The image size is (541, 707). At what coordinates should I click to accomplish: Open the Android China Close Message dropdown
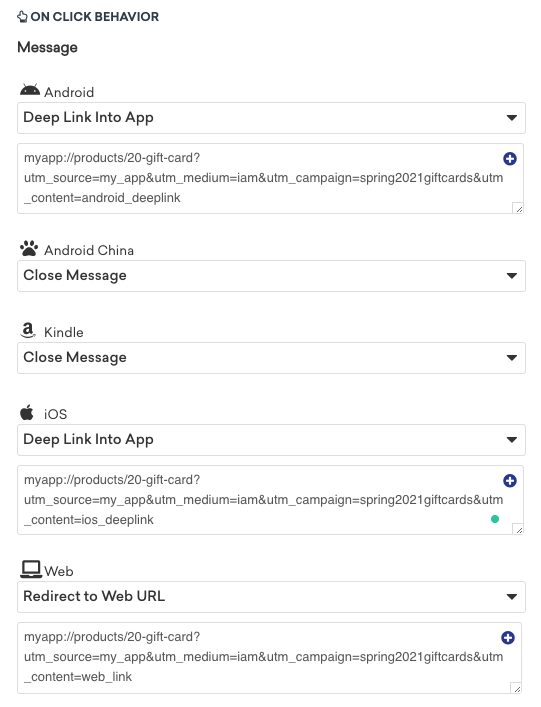point(271,275)
